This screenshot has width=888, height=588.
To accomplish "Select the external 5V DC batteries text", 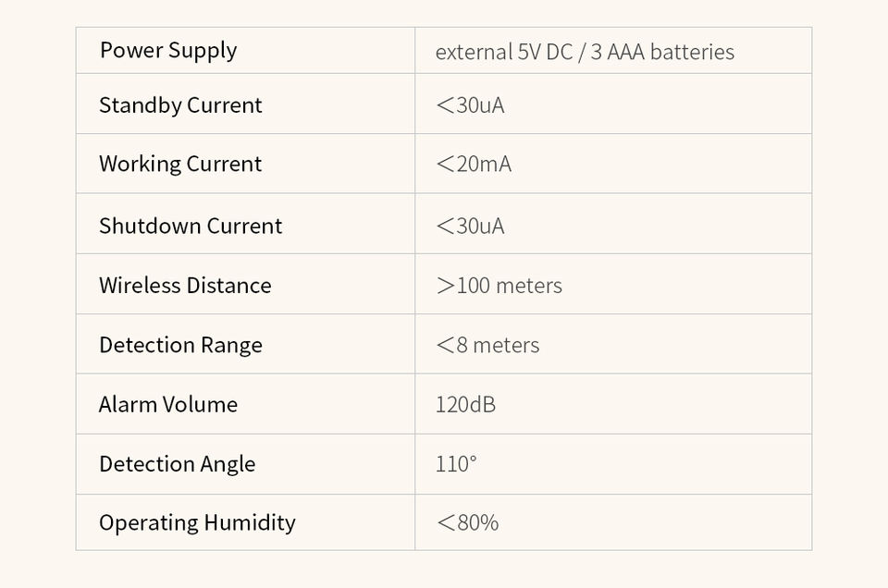I will pyautogui.click(x=585, y=52).
